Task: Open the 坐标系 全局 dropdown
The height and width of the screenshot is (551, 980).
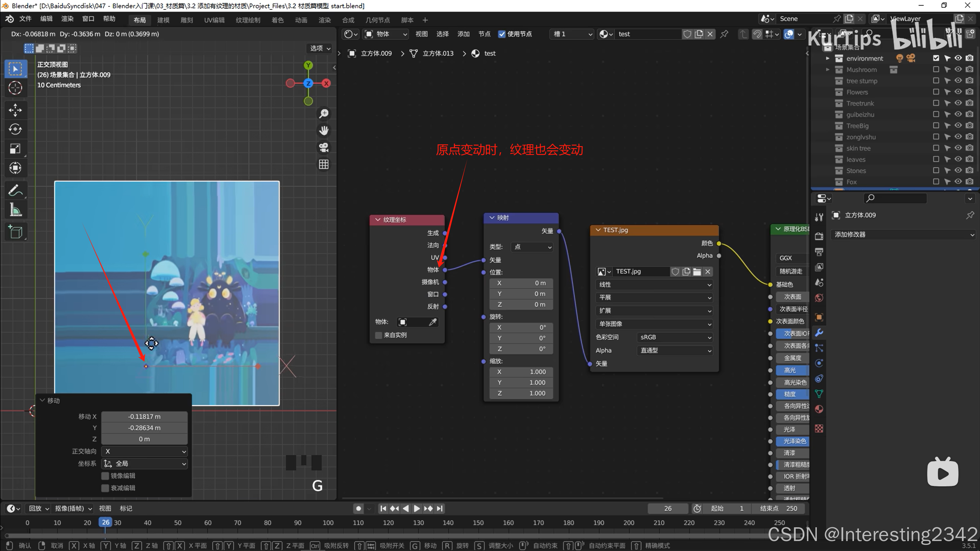Action: 144,464
